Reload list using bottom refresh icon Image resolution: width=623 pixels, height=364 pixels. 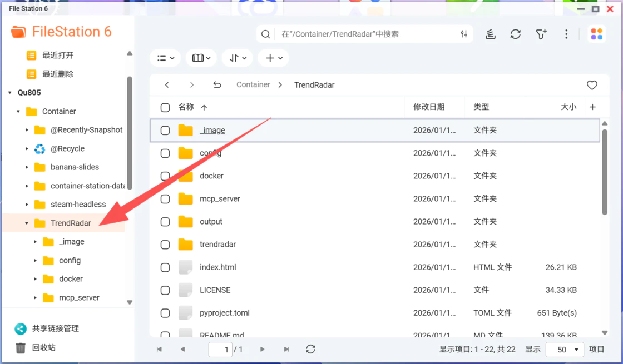(x=311, y=350)
